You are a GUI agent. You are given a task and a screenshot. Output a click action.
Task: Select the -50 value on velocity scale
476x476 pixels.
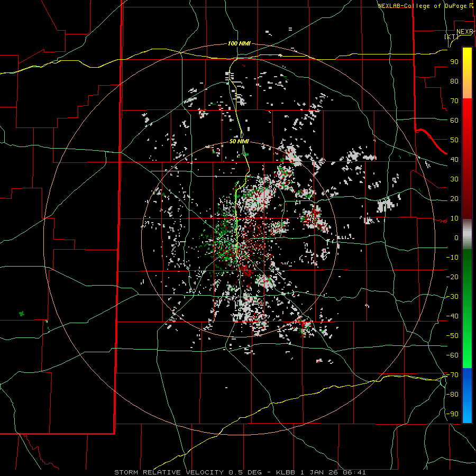[452, 336]
